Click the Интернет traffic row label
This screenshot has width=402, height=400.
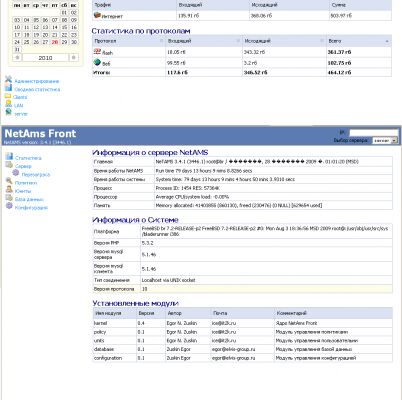(112, 16)
